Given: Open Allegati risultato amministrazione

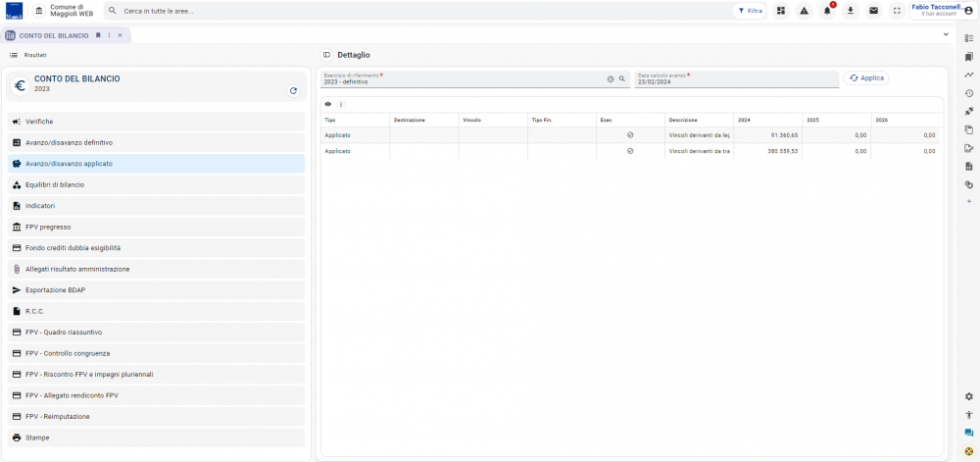Looking at the screenshot, I should pyautogui.click(x=156, y=270).
